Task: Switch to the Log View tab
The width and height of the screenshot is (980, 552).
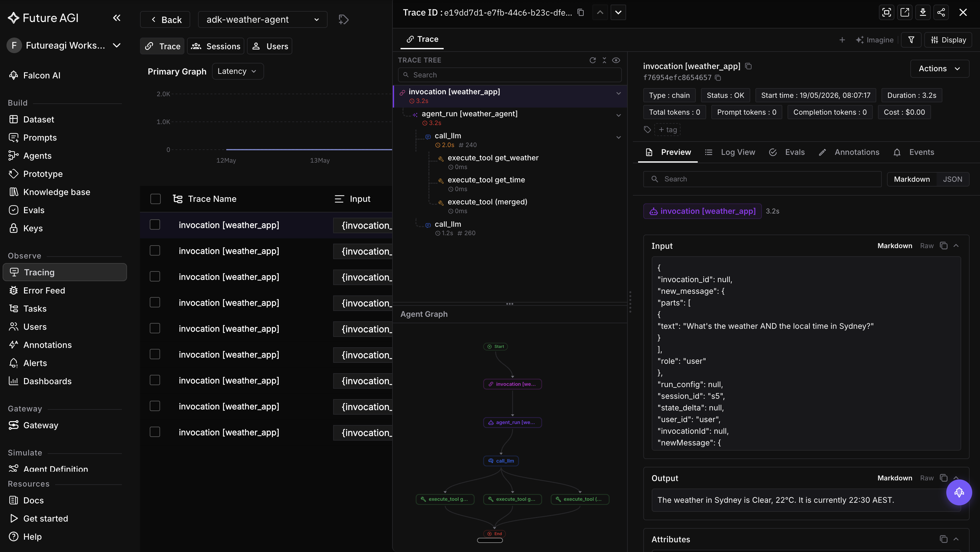Action: pos(730,152)
